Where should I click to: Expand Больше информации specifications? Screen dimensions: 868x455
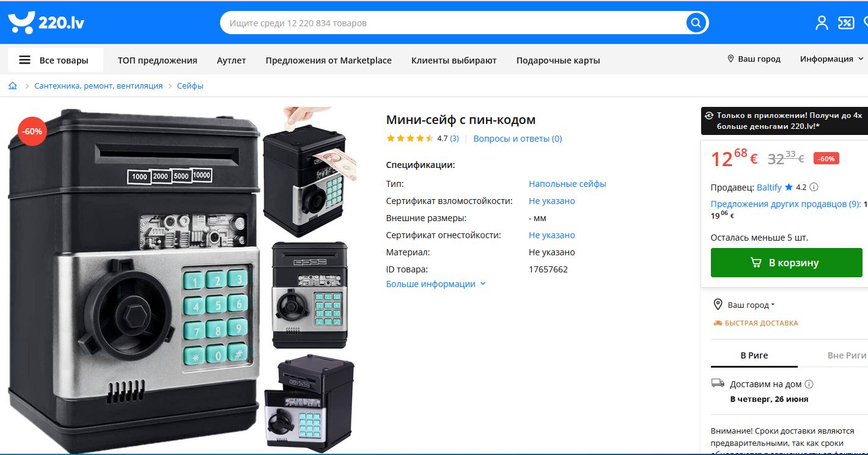436,284
